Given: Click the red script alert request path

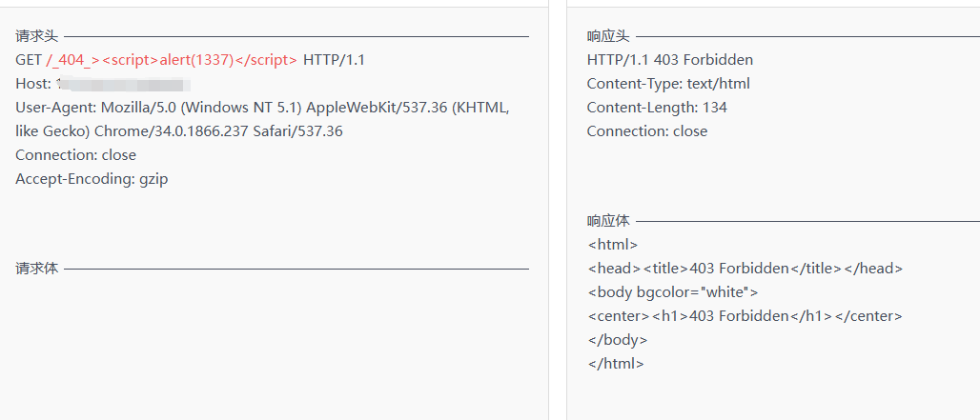Looking at the screenshot, I should (x=172, y=60).
